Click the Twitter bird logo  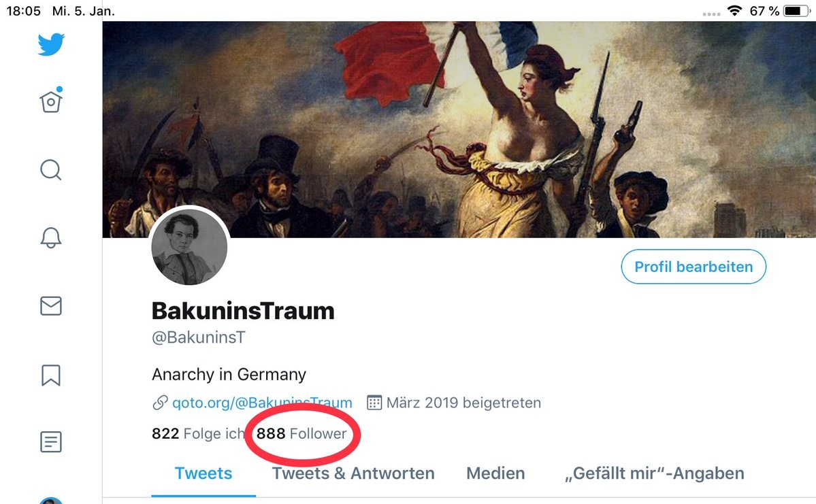pyautogui.click(x=51, y=44)
